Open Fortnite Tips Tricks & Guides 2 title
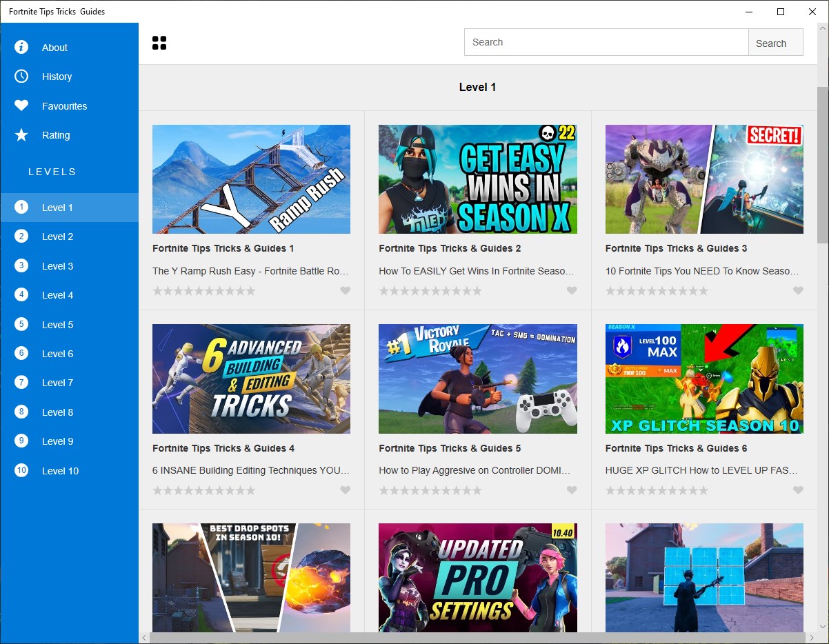This screenshot has height=644, width=829. point(450,248)
